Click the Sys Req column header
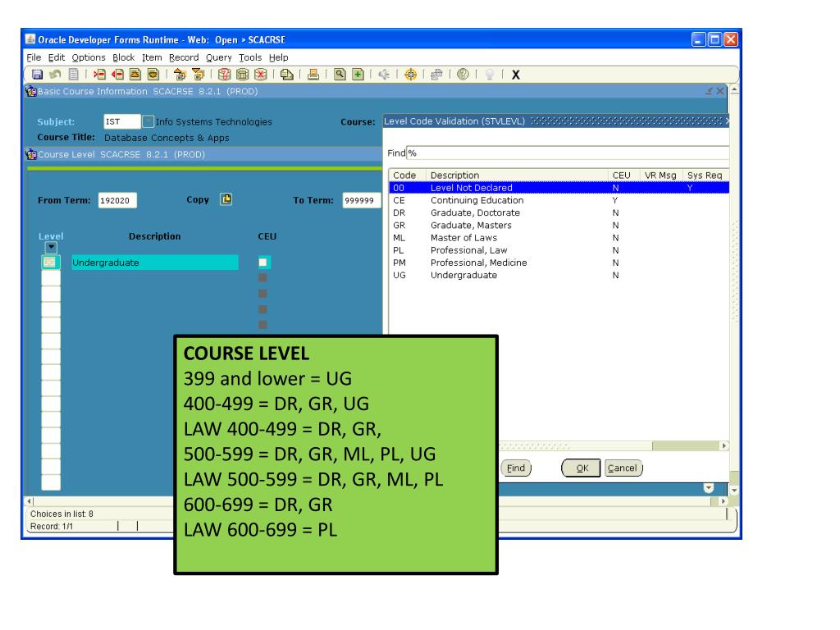The width and height of the screenshot is (840, 630). tap(705, 176)
